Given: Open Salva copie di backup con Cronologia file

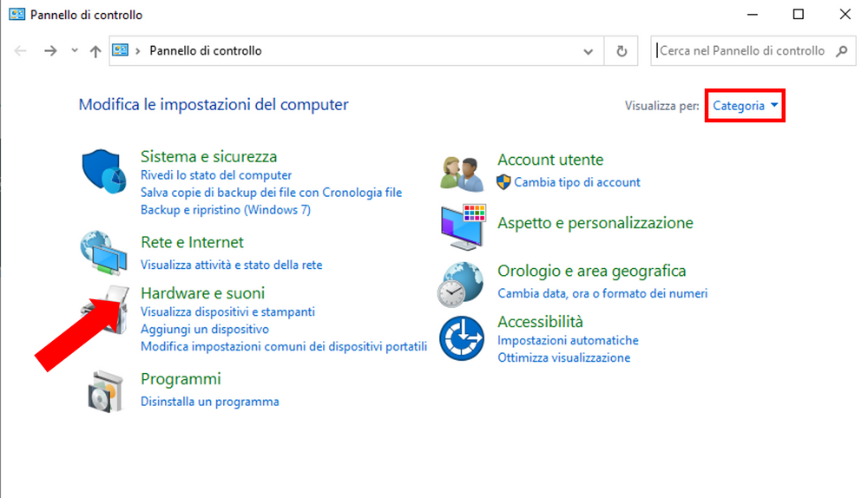Looking at the screenshot, I should 271,193.
